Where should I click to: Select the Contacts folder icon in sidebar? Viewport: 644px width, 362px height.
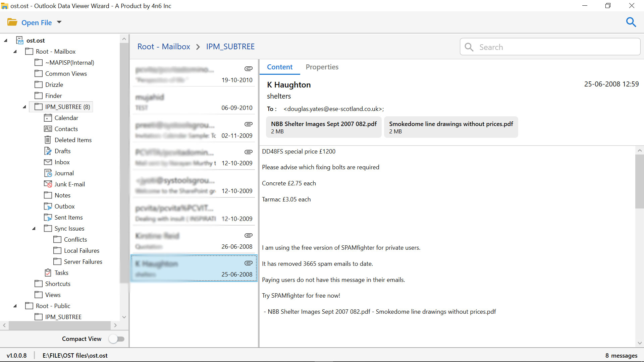[x=47, y=129]
